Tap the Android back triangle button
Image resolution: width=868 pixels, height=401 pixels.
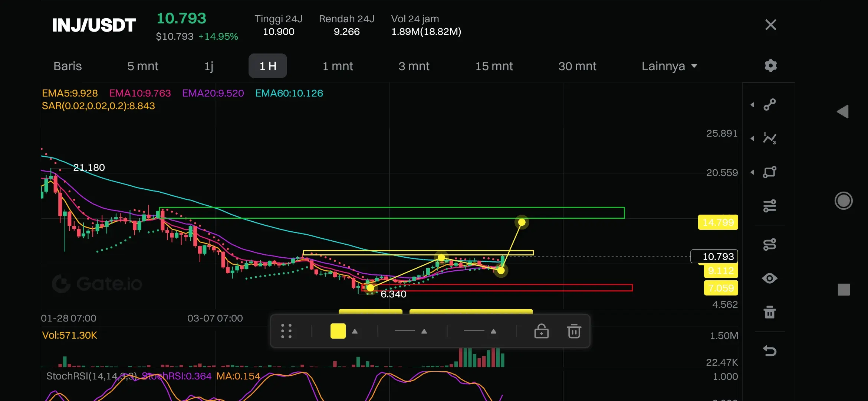[843, 111]
